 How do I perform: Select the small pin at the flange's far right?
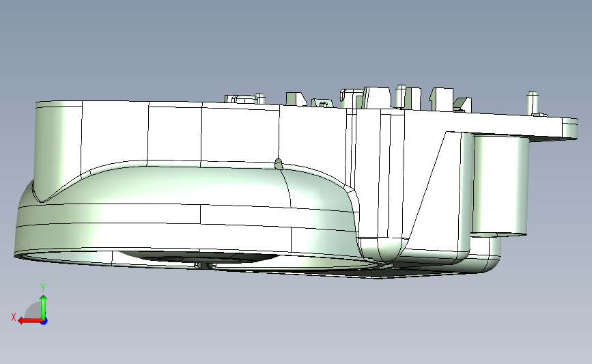point(533,102)
